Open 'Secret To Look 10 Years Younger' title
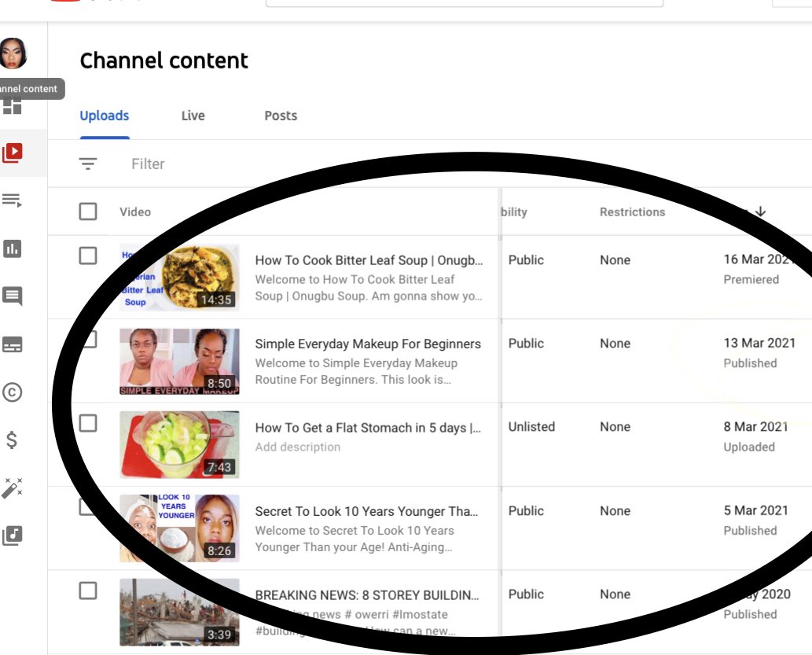Image resolution: width=812 pixels, height=655 pixels. (366, 511)
